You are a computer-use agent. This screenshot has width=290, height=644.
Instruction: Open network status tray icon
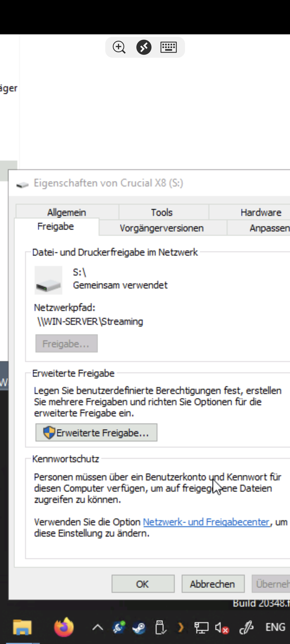[x=201, y=628]
